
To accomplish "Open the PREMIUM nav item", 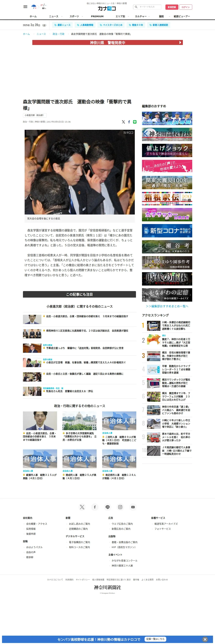I will (x=97, y=16).
